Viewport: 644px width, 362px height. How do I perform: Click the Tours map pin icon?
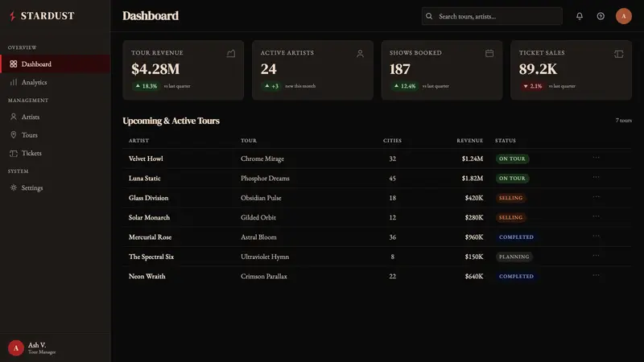click(14, 134)
